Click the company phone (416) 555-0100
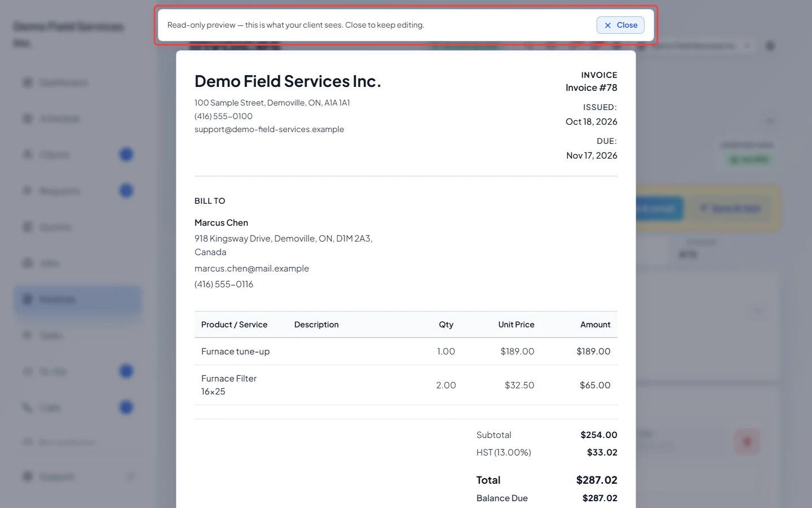 pyautogui.click(x=223, y=116)
